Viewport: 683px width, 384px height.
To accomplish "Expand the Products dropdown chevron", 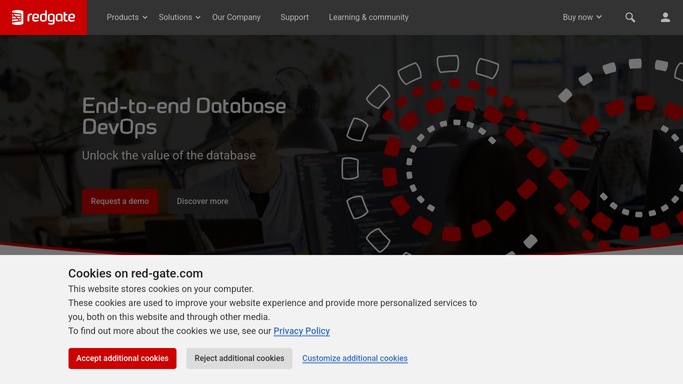I will 145,17.
